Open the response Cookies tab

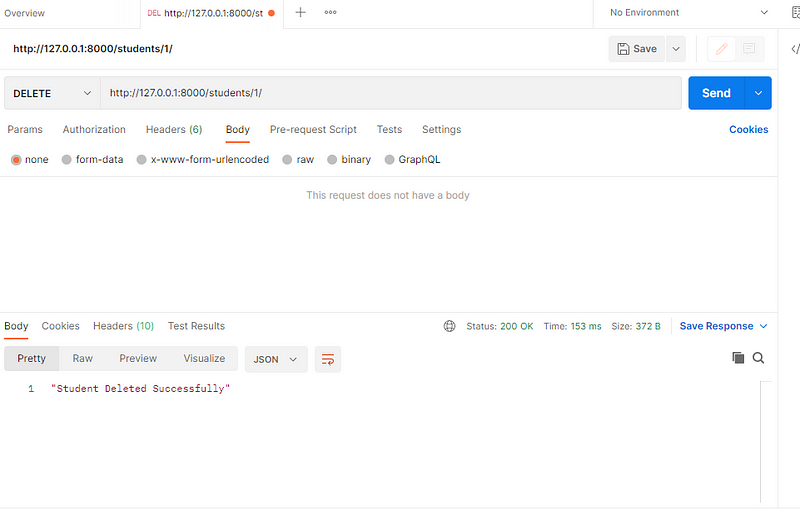[x=61, y=326]
